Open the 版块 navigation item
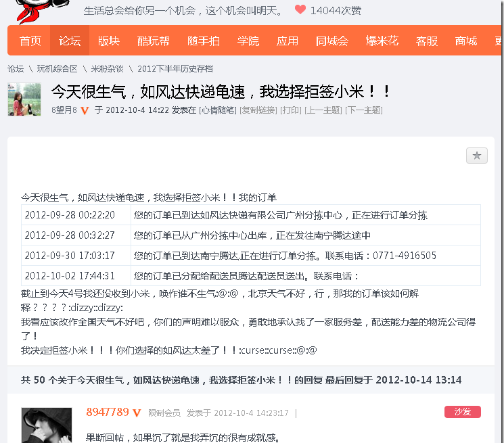Viewport: 504px width, 443px height. pos(109,41)
